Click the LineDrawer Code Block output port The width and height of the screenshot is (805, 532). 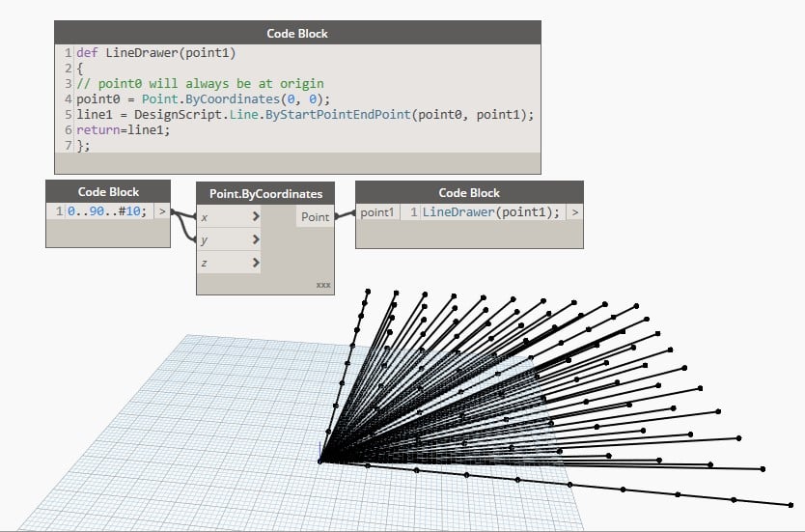[x=574, y=212]
